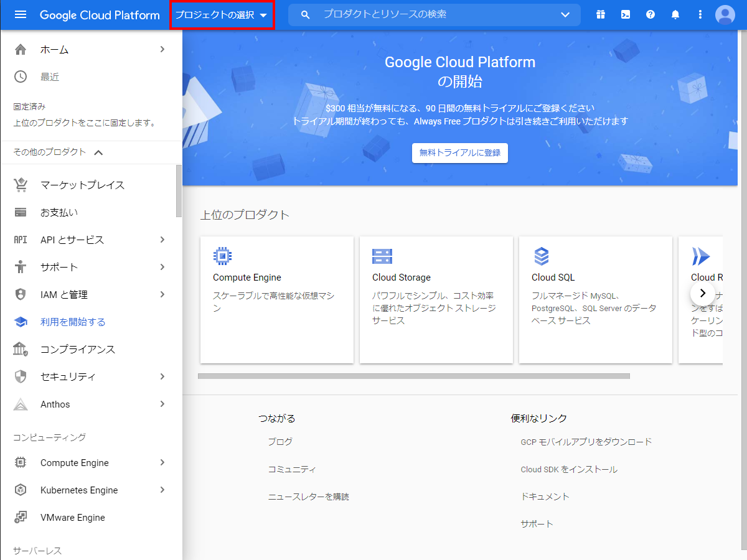Click the horizontal products scrollbar
Screen dimensions: 747x560
414,376
